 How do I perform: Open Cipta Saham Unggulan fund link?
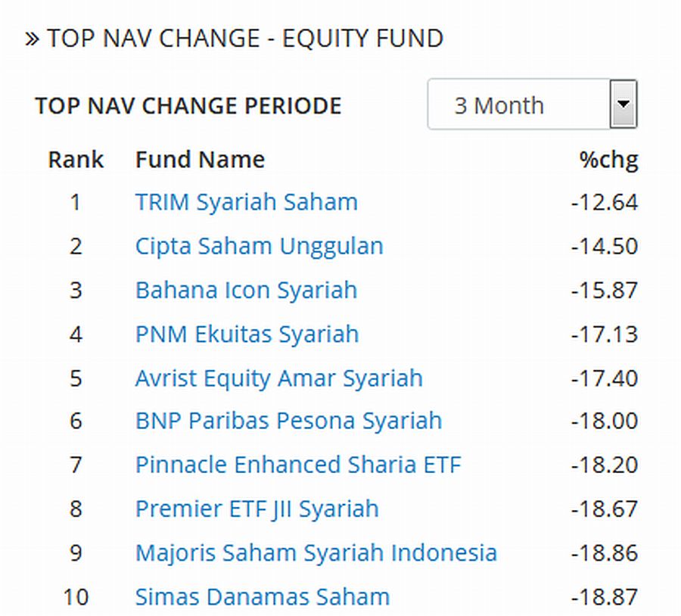[x=259, y=246]
